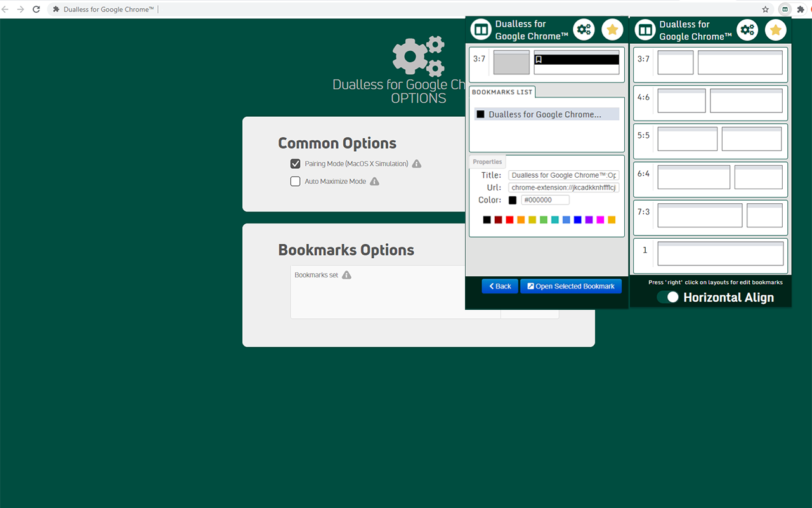Click right window of the 7:3 layout
The image size is (812, 508).
tap(765, 215)
